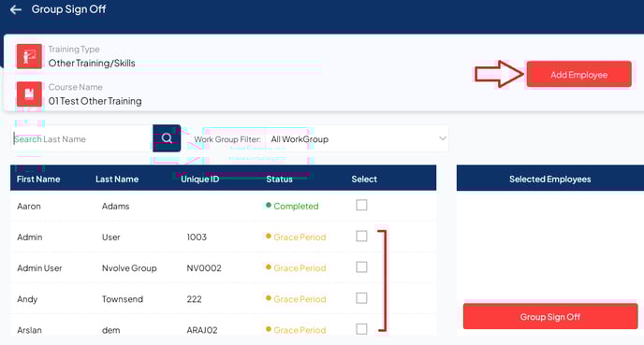The height and width of the screenshot is (345, 644).
Task: Click the Unique ID column header
Action: (x=199, y=180)
